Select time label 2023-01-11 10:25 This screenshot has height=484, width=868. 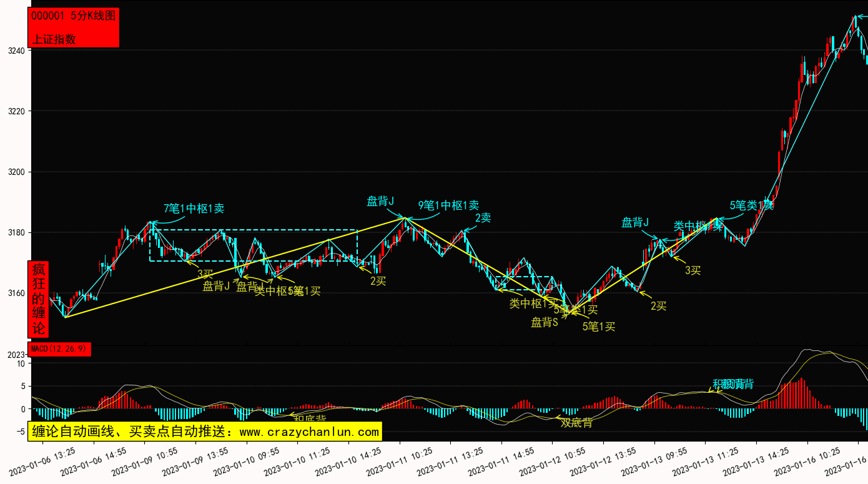point(400,461)
